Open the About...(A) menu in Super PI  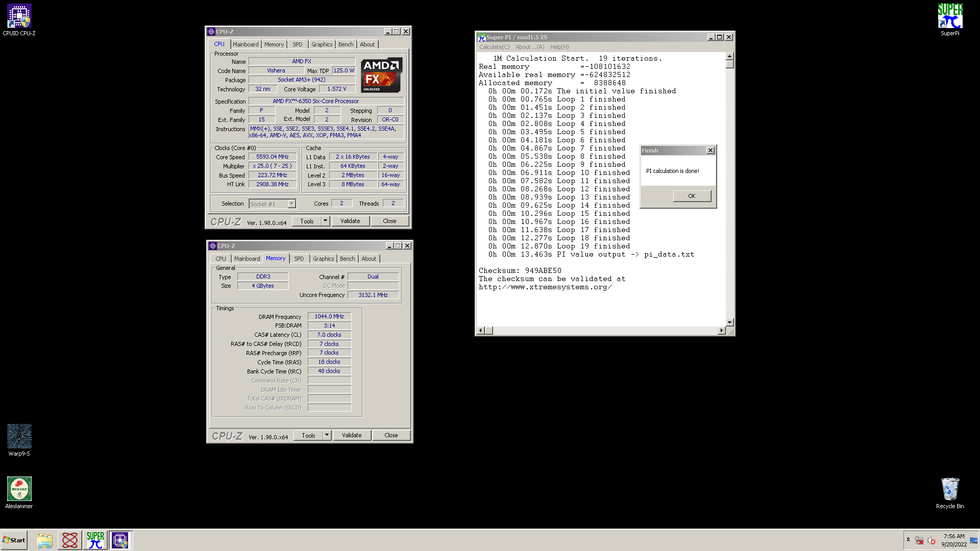click(530, 47)
